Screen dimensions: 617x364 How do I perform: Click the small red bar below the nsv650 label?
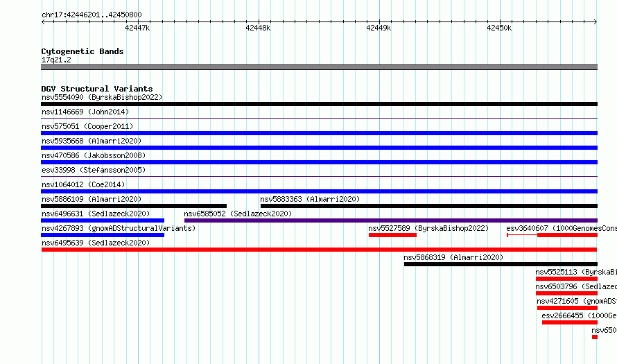click(x=595, y=337)
